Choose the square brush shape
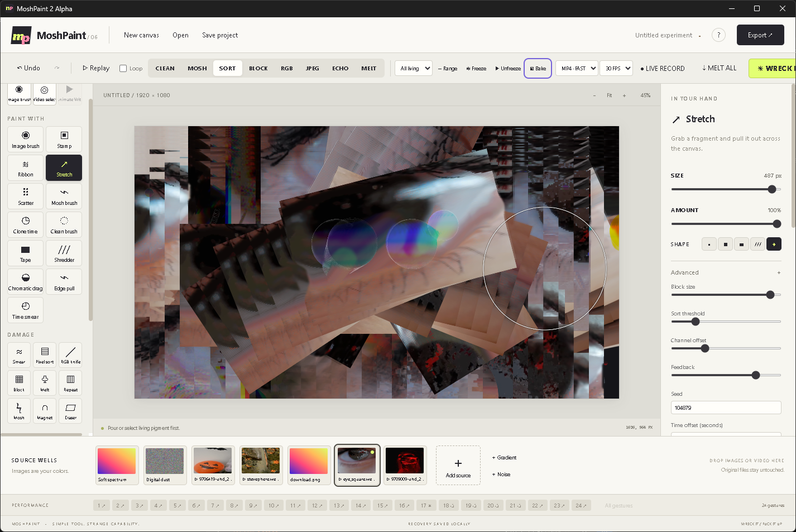The height and width of the screenshot is (532, 796). tap(725, 245)
